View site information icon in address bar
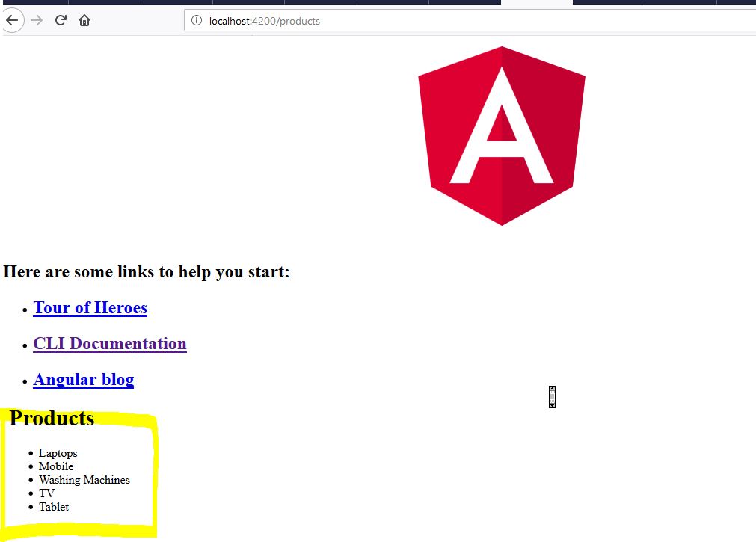 click(x=197, y=21)
